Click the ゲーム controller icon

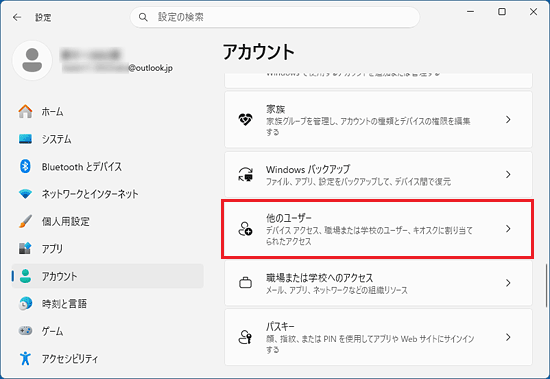(x=25, y=331)
